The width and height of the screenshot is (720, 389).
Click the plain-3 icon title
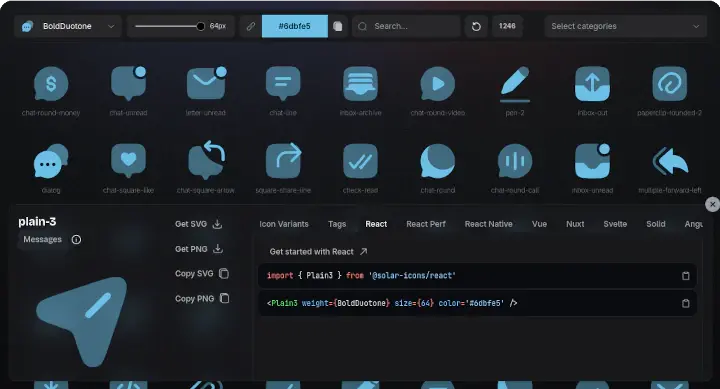tap(37, 222)
